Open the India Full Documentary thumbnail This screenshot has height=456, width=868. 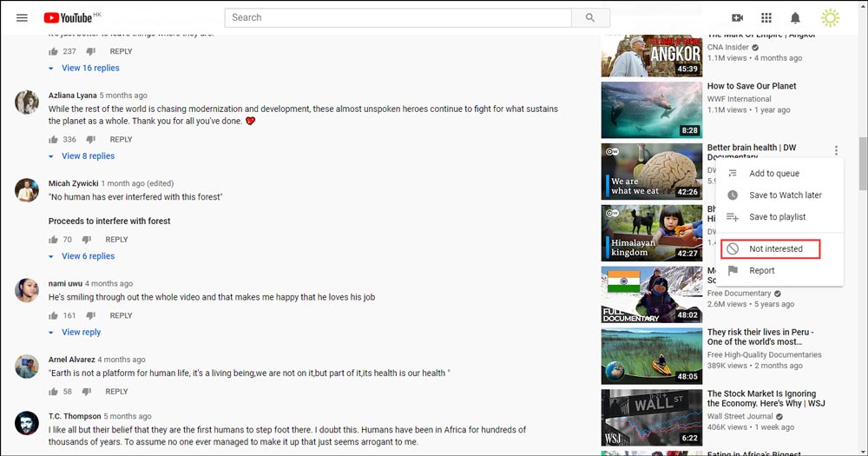652,294
